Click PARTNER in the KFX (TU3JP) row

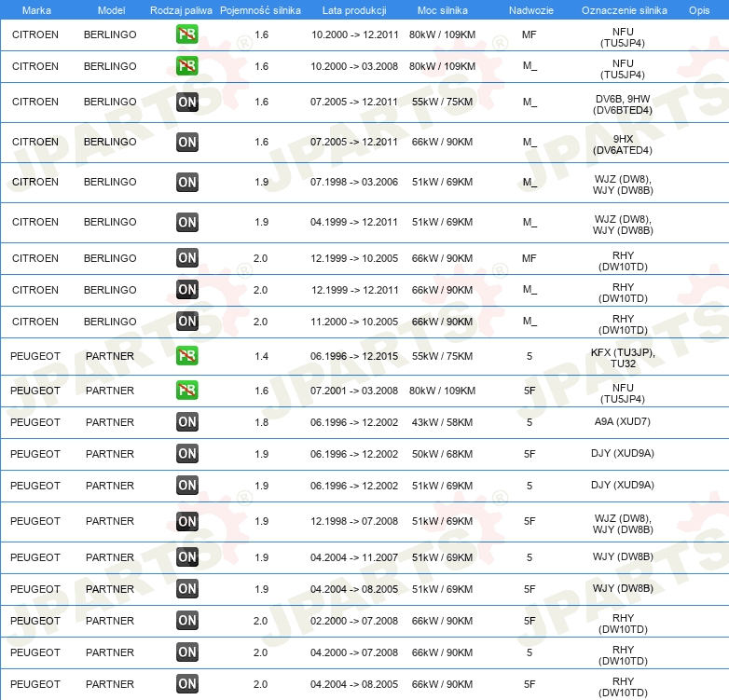click(110, 356)
